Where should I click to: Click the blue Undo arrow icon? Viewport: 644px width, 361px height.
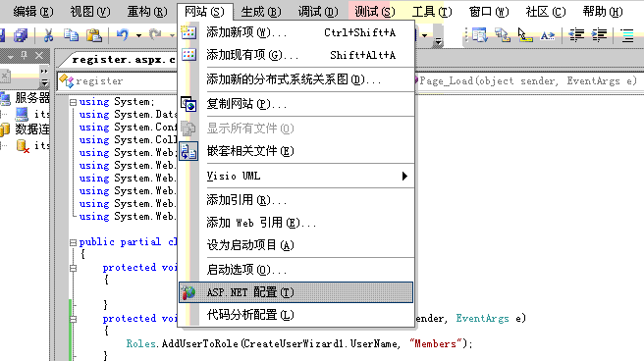coord(123,35)
